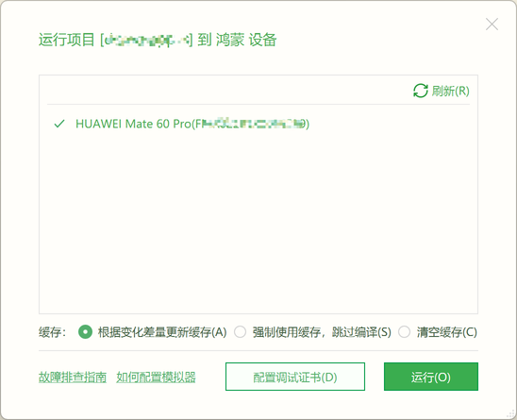Click the circular refresh arrows icon
The width and height of the screenshot is (517, 420).
[421, 91]
